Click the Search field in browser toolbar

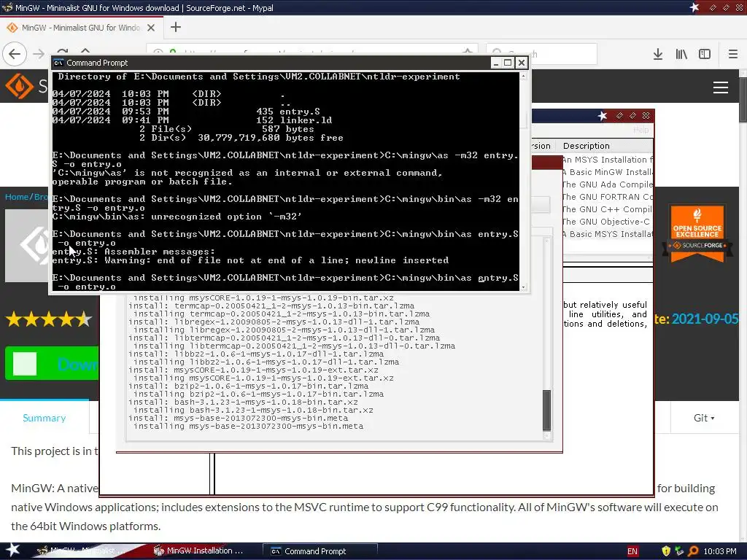click(542, 54)
